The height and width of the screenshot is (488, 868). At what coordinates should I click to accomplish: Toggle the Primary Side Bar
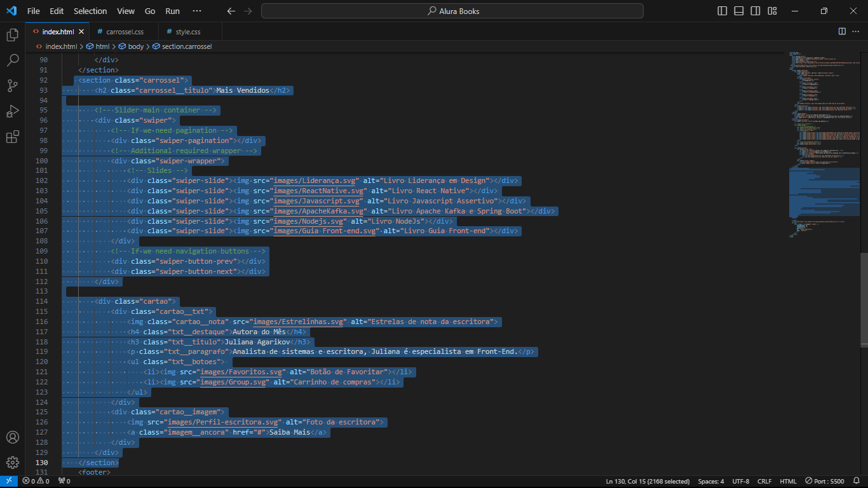point(722,11)
